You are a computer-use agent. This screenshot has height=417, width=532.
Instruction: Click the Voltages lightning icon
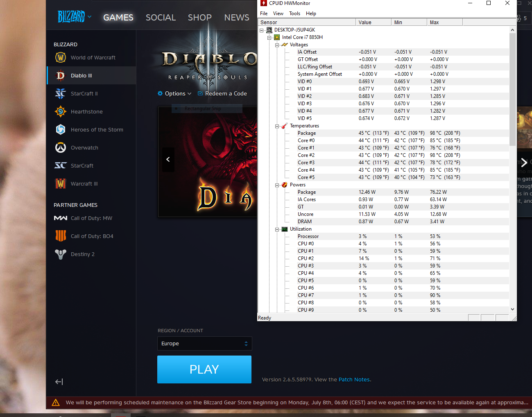285,45
